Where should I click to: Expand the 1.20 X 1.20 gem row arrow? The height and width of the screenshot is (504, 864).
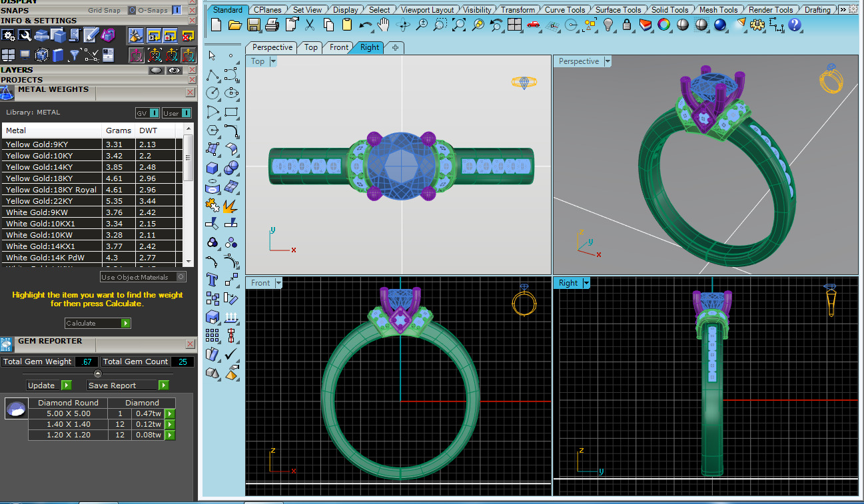(170, 435)
